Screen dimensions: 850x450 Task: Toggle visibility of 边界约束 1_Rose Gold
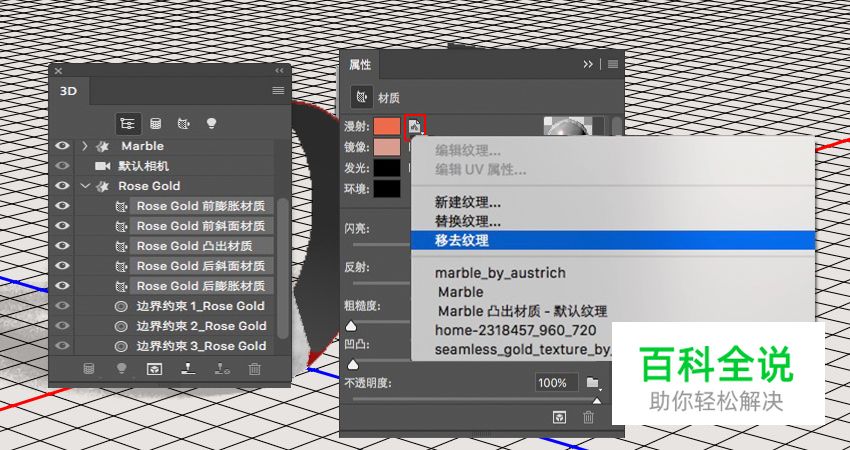pyautogui.click(x=63, y=306)
